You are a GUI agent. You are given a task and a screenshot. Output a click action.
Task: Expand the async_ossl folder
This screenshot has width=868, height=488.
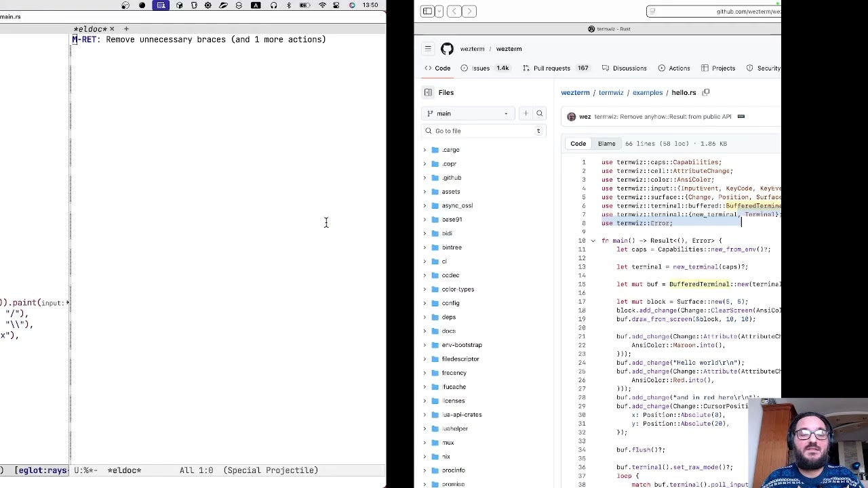pyautogui.click(x=425, y=205)
